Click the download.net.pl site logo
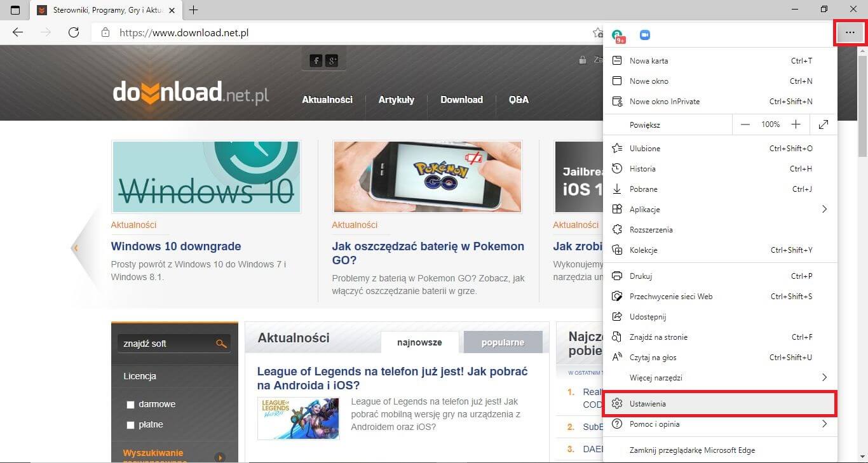This screenshot has height=463, width=868. tap(191, 92)
